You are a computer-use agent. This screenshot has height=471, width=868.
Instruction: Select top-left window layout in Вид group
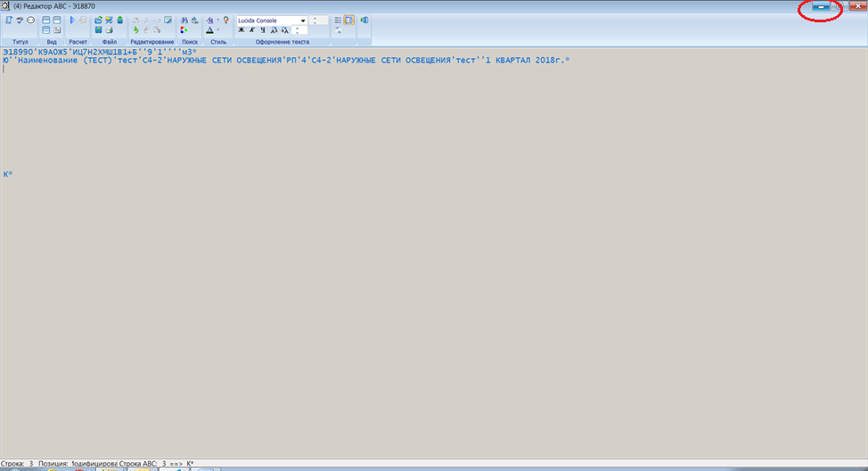point(46,20)
